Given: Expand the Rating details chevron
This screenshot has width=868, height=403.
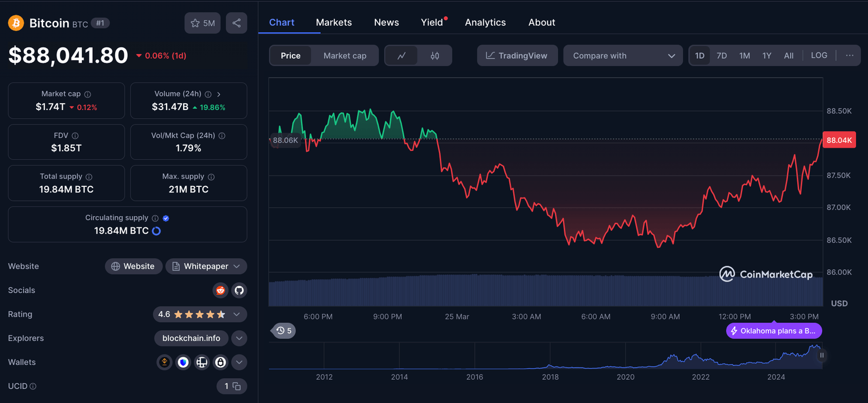Looking at the screenshot, I should pyautogui.click(x=236, y=314).
